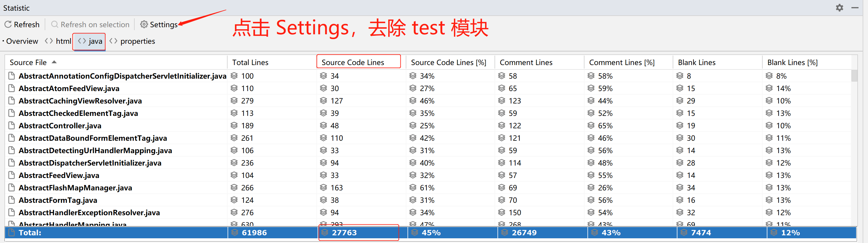Image resolution: width=868 pixels, height=243 pixels.
Task: Click the magnifier icon of Refresh on selection
Action: [54, 24]
